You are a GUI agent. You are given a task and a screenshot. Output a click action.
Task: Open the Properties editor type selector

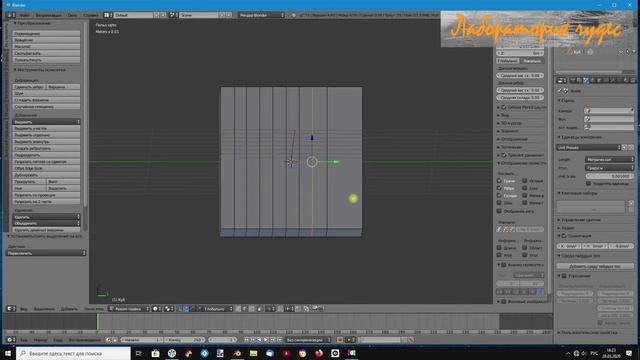(562, 80)
